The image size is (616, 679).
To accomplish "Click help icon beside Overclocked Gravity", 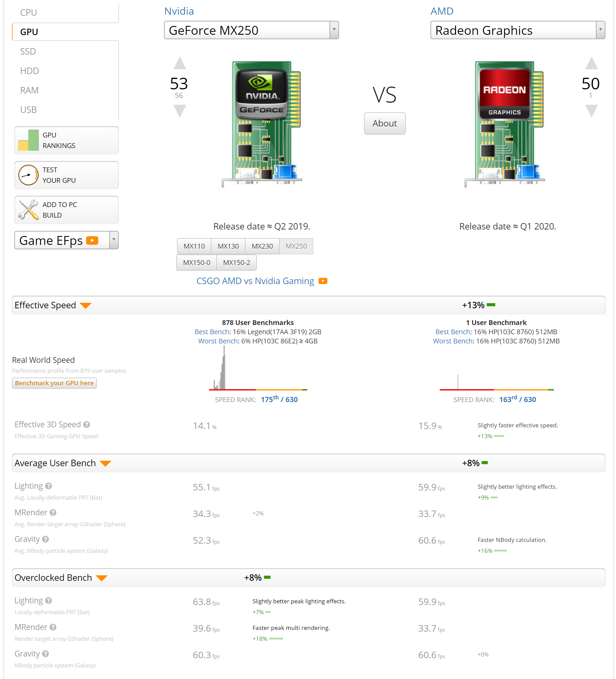I will (x=45, y=654).
